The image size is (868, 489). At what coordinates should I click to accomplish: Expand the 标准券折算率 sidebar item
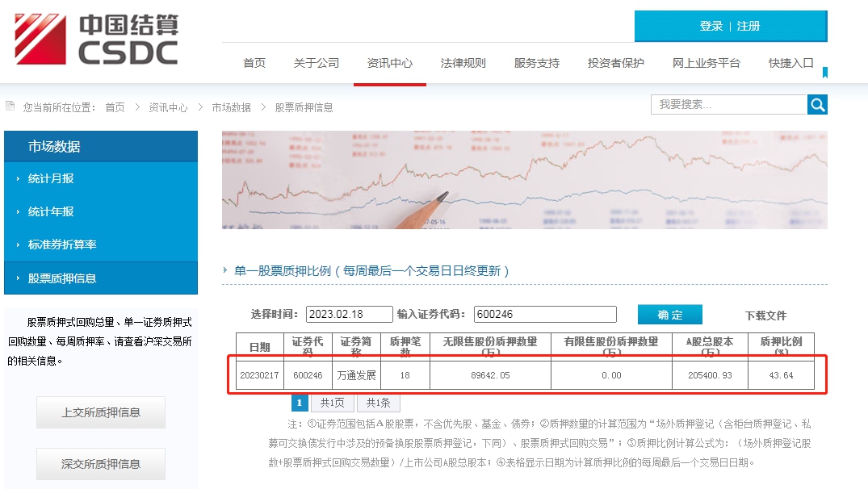[x=62, y=245]
